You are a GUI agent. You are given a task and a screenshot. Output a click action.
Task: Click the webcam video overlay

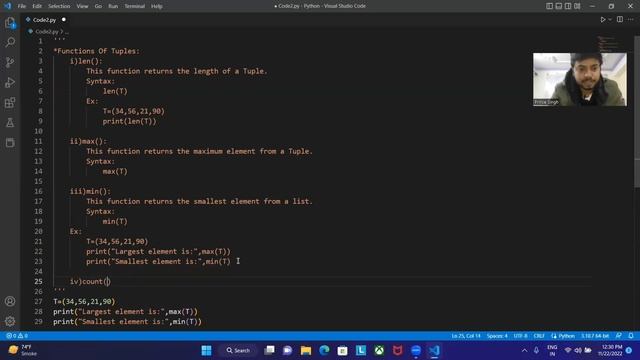tap(580, 79)
